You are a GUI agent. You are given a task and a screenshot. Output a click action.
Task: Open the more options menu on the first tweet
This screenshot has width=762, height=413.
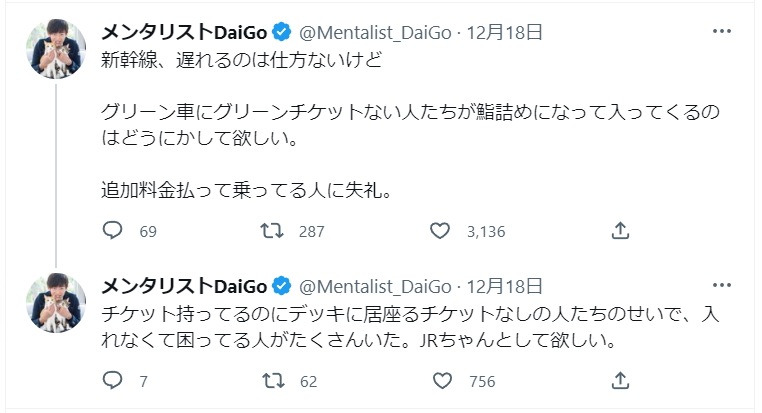coord(722,32)
